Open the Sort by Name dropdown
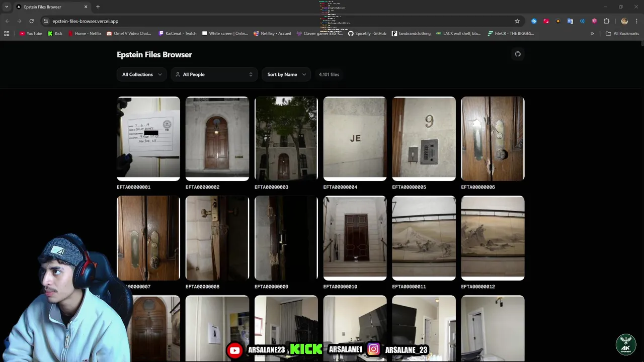 [x=286, y=74]
